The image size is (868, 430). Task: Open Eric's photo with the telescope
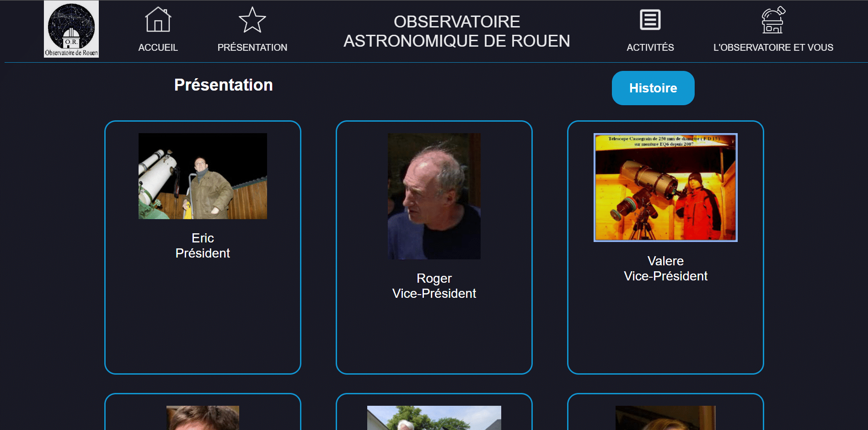203,176
